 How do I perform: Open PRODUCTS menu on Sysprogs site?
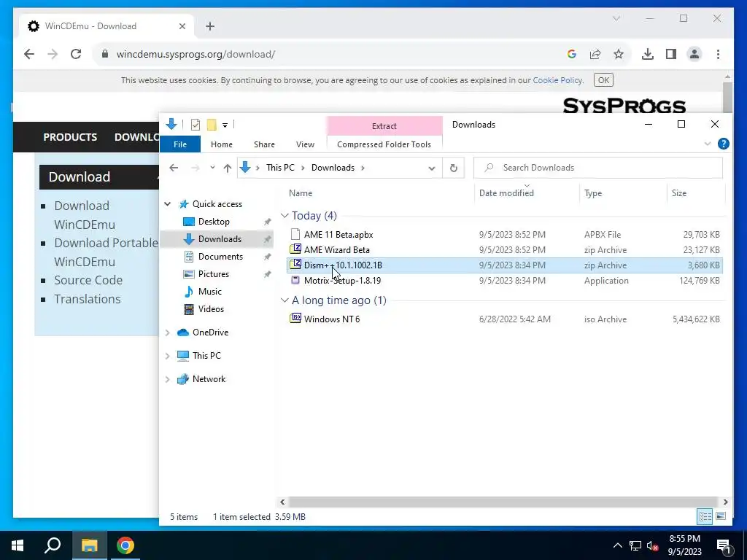(70, 137)
